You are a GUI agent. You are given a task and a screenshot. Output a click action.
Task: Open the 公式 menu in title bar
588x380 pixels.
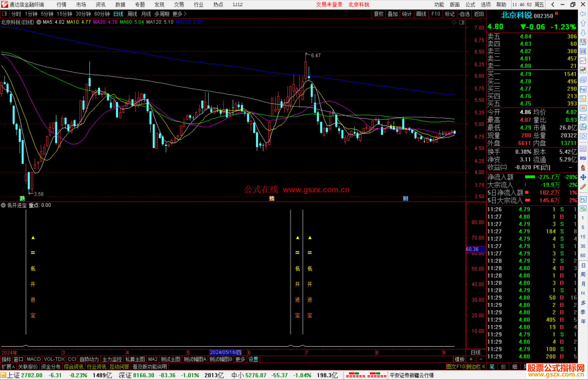[x=470, y=4]
